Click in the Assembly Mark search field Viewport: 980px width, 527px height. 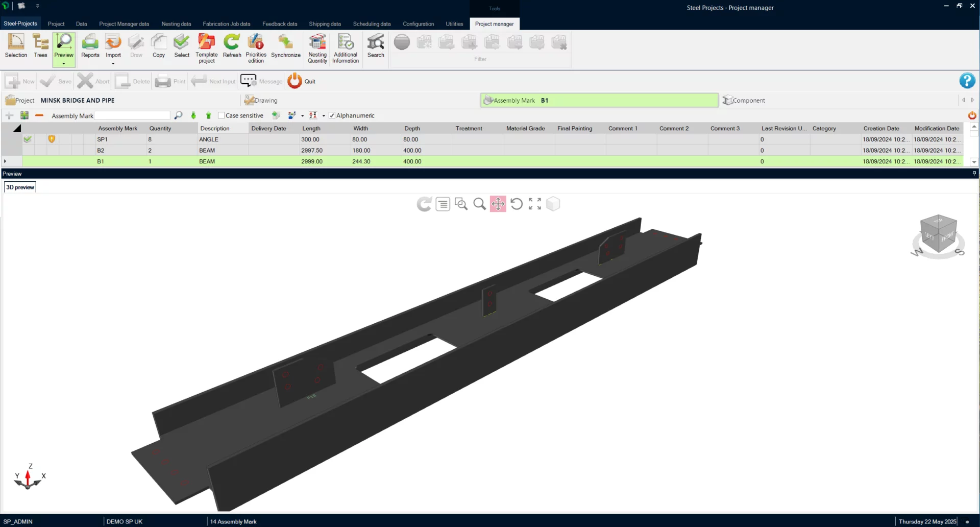[x=132, y=116]
